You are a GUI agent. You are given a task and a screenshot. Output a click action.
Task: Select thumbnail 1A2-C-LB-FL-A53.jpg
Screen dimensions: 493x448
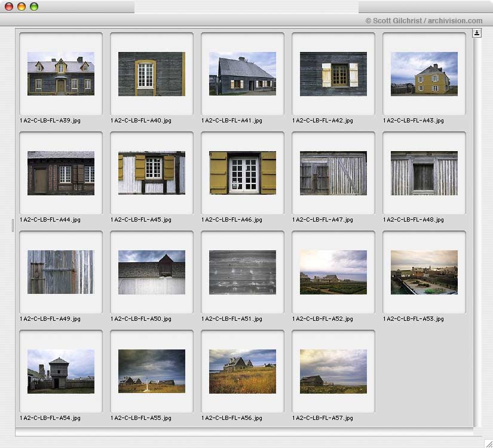(x=424, y=272)
